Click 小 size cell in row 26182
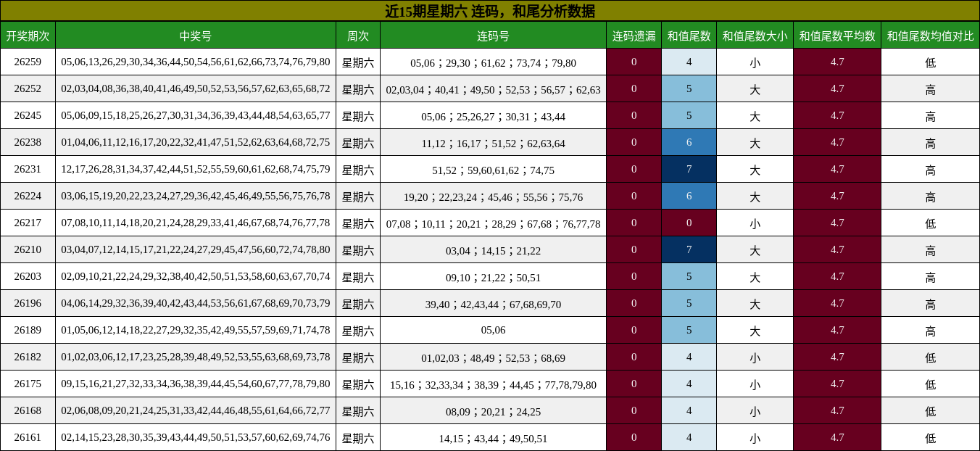Viewport: 980px width, 451px height. click(755, 357)
